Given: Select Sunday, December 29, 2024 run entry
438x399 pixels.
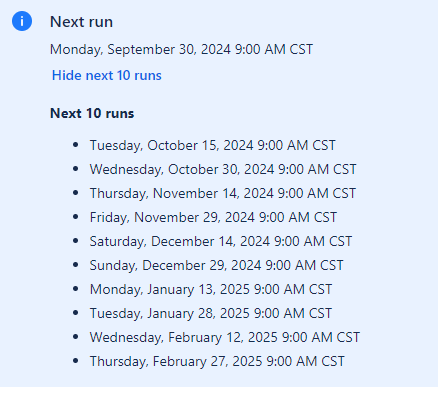Looking at the screenshot, I should 216,265.
